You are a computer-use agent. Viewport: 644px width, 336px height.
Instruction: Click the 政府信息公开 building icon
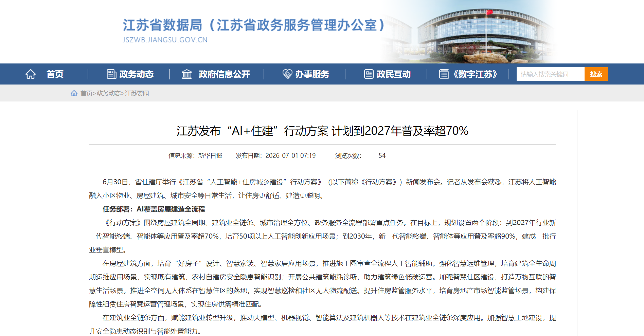point(187,74)
